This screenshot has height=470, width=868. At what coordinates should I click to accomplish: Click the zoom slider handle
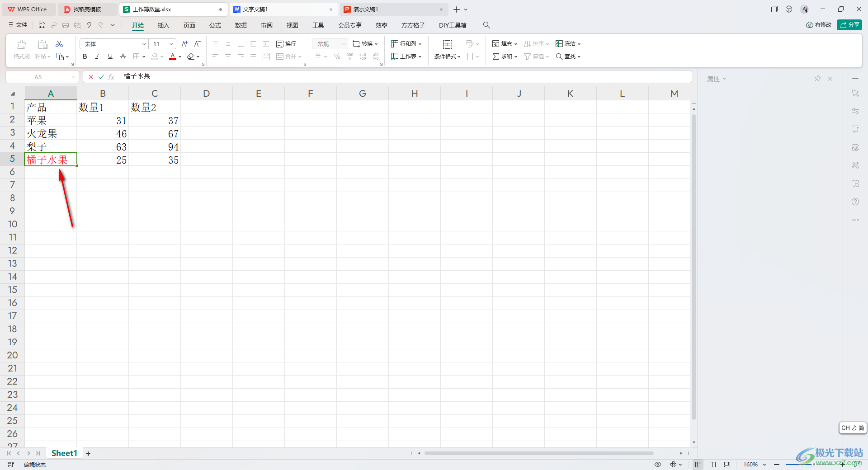click(x=814, y=464)
